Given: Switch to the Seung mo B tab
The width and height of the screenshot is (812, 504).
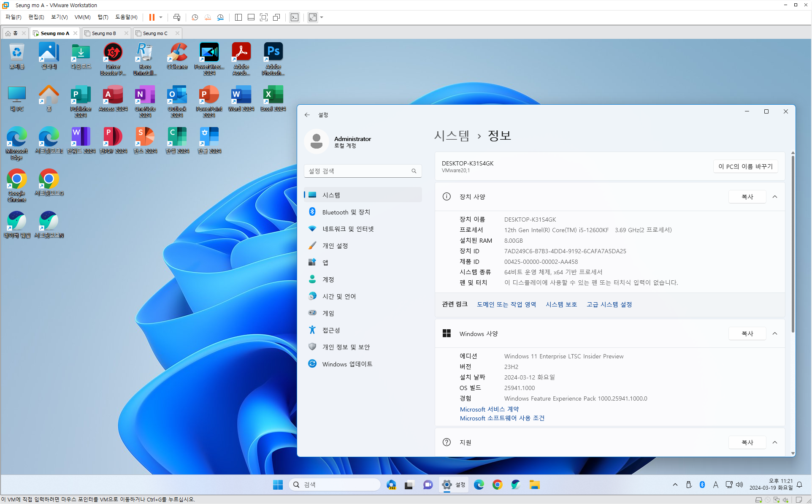Looking at the screenshot, I should coord(104,33).
